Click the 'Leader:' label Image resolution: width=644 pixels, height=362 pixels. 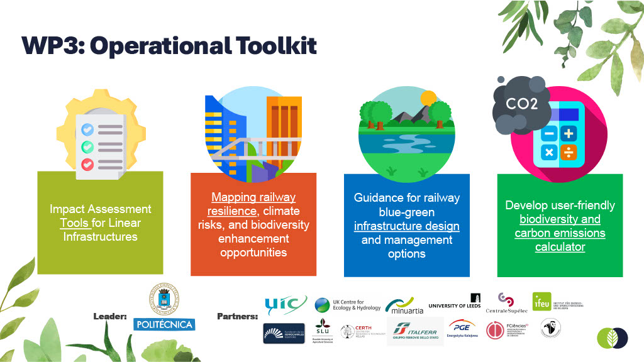(x=109, y=317)
